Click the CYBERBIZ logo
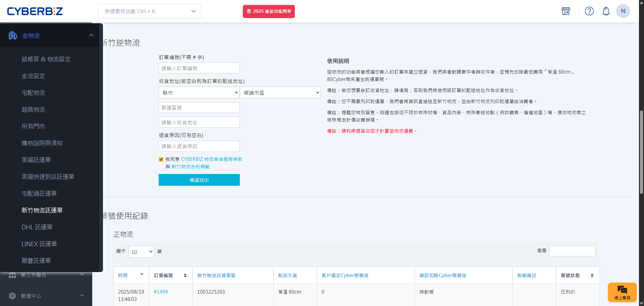This screenshot has width=644, height=306. click(x=35, y=11)
